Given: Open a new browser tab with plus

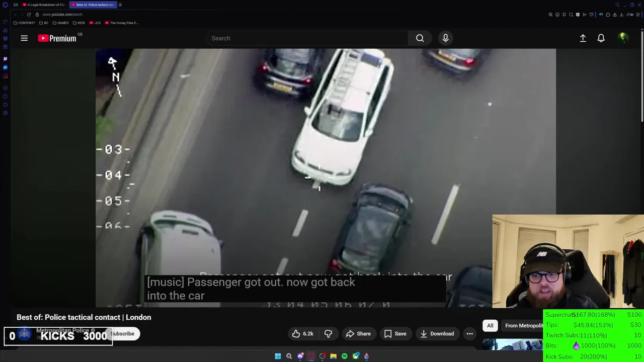Looking at the screenshot, I should coord(120,5).
